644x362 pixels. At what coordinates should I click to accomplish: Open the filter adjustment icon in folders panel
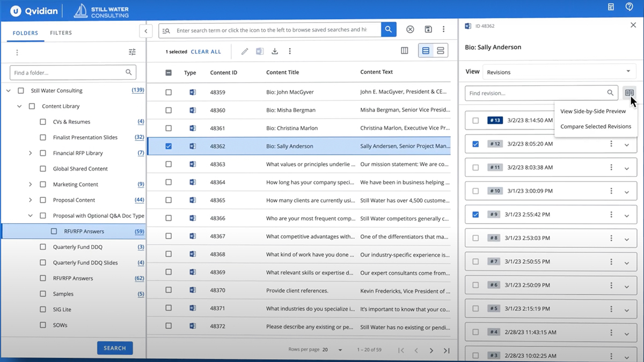pos(132,51)
